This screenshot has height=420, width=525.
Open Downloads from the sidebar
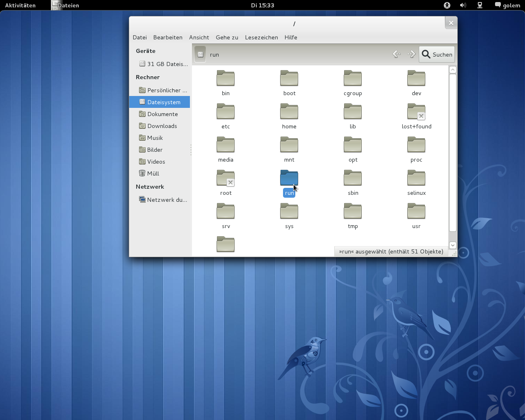coord(162,126)
